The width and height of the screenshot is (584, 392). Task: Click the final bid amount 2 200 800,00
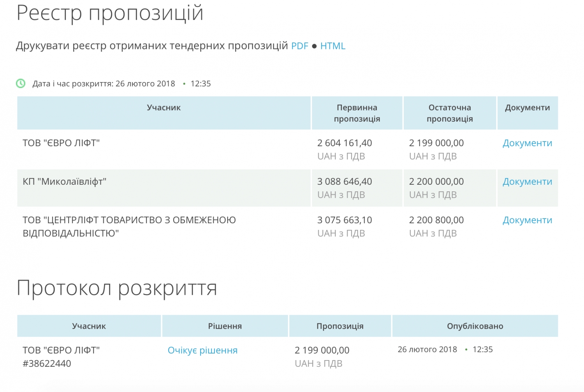(436, 220)
